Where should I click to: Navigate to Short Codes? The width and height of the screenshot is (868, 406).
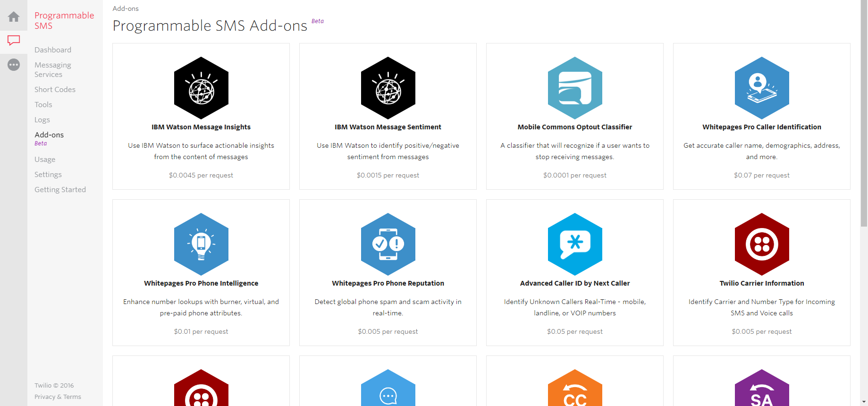(55, 90)
